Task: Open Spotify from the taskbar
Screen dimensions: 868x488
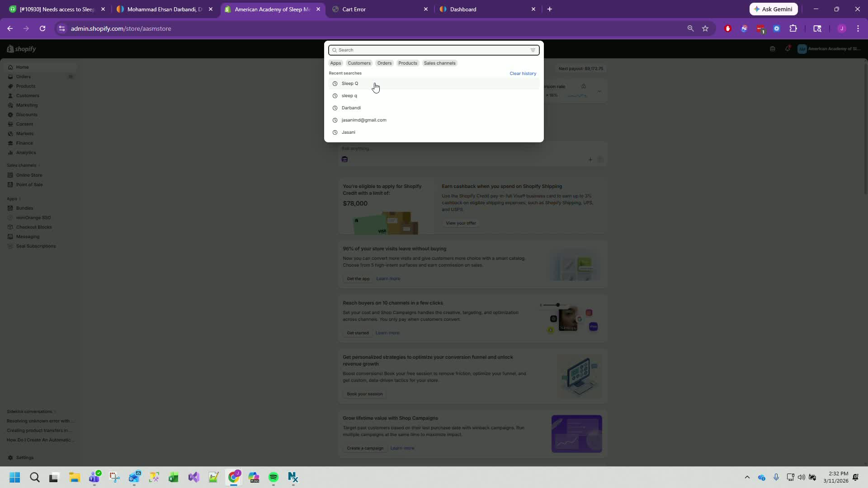Action: tap(273, 477)
